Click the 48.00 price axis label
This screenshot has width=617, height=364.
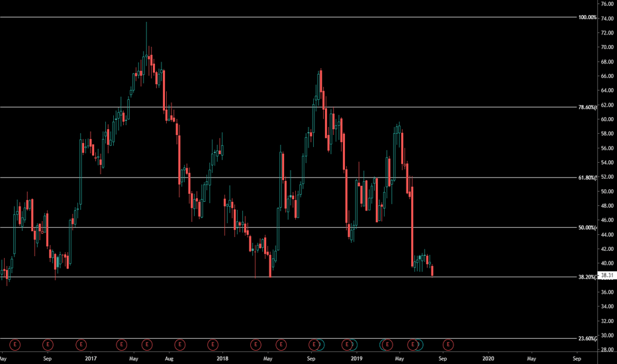(607, 205)
